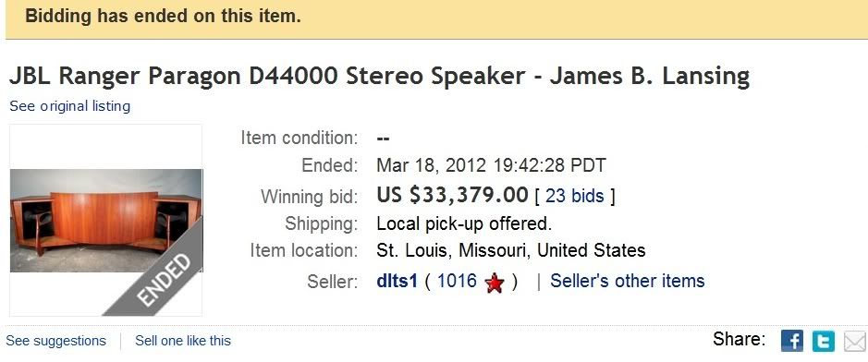Select the US $33,379.00 winning bid amount
Viewport: 868px width, 362px height.
(452, 195)
